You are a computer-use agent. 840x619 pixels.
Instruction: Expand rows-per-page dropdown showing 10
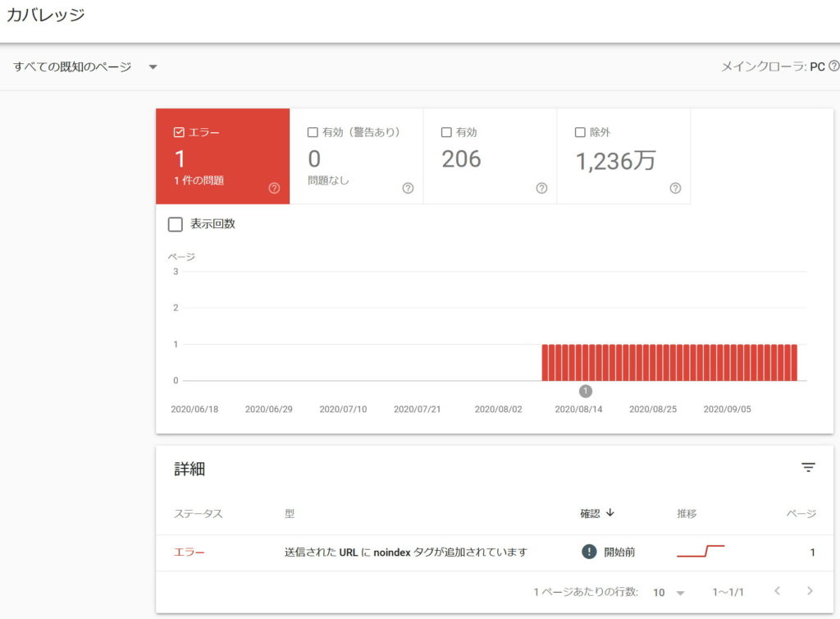coord(669,592)
